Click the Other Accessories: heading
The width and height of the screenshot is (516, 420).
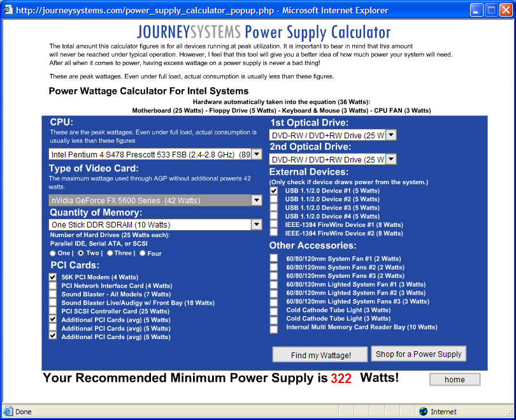[x=313, y=245]
